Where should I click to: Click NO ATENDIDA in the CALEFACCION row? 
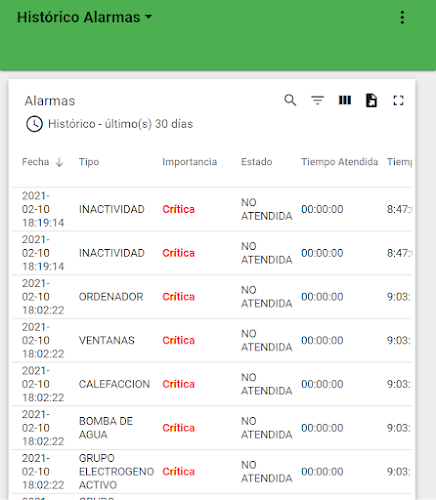[x=267, y=384]
